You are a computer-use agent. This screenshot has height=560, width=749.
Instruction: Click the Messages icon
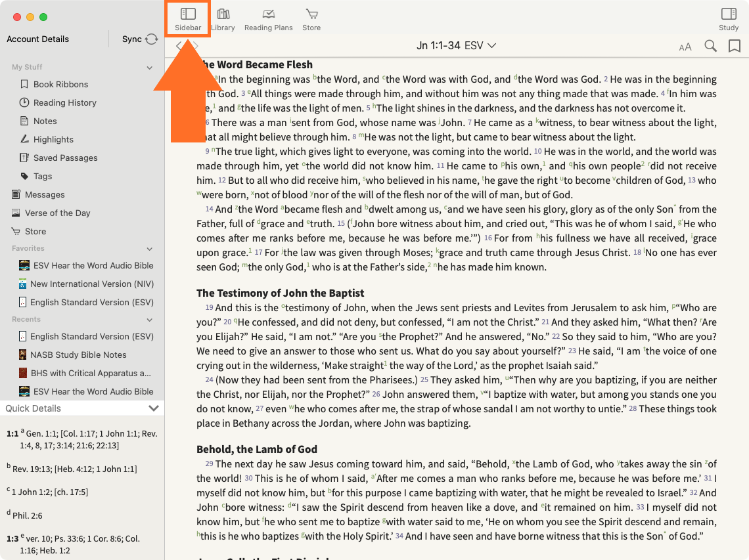pyautogui.click(x=16, y=194)
